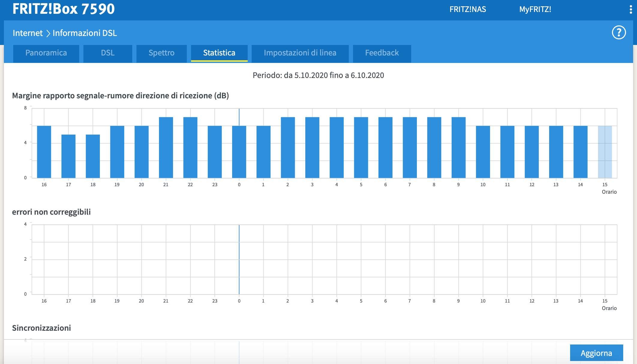
Task: Click the SNR bar for hour 16
Action: 44,152
